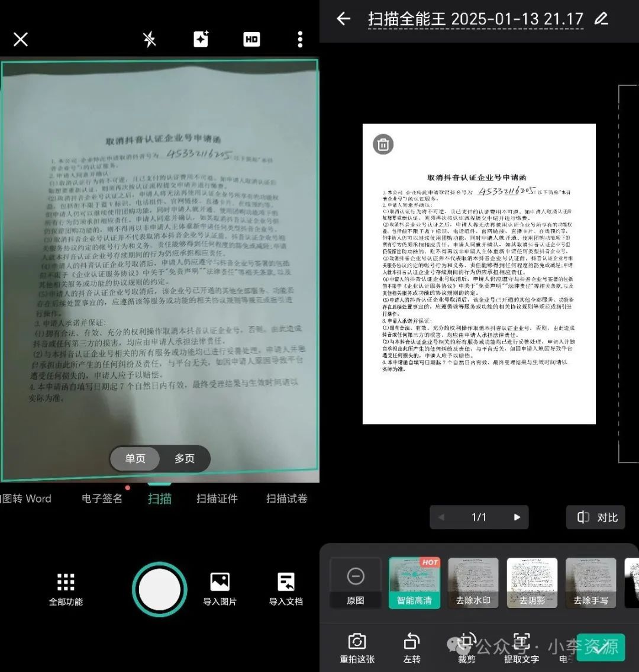Image resolution: width=639 pixels, height=672 pixels.
Task: Tap the round shutter capture button
Action: point(160,589)
